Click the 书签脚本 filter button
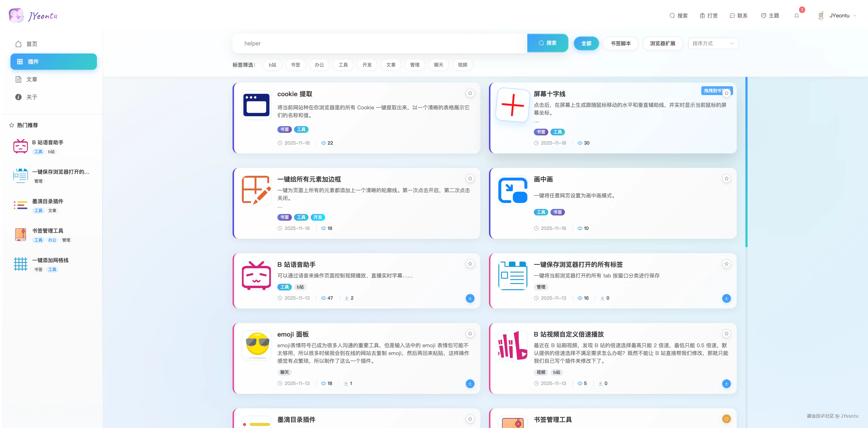 pos(621,43)
